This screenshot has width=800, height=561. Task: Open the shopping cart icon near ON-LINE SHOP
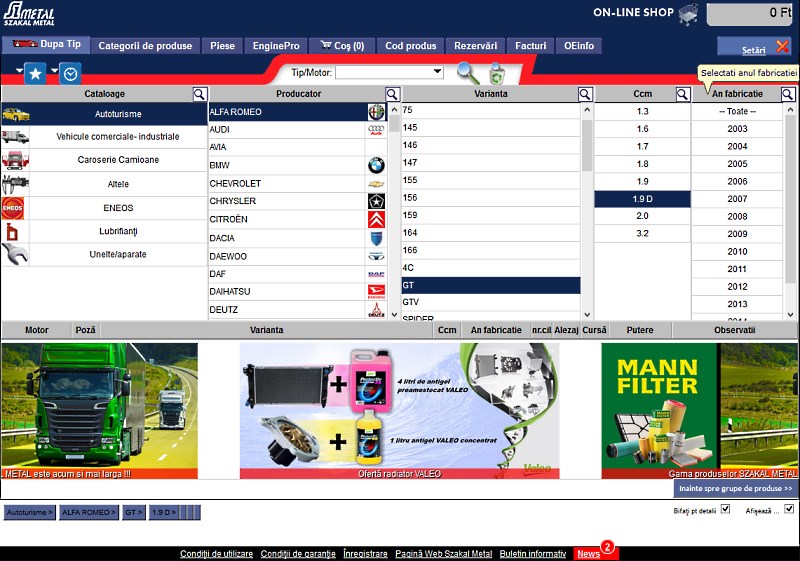689,14
